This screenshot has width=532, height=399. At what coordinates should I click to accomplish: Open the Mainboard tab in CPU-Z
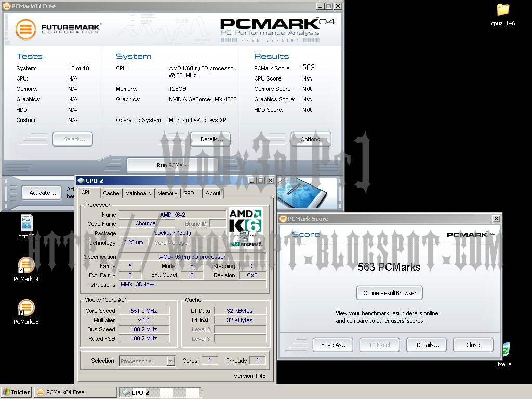tap(138, 193)
